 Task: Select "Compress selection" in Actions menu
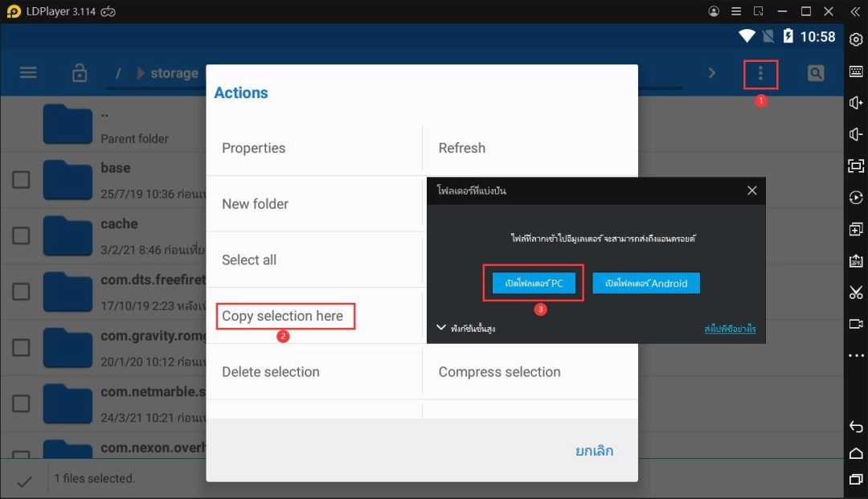pyautogui.click(x=499, y=372)
